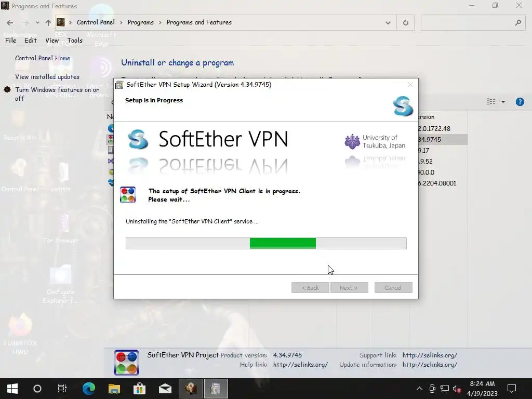This screenshot has height=399, width=532.
Task: Open the clock showing 8:24 AM
Action: 482,389
